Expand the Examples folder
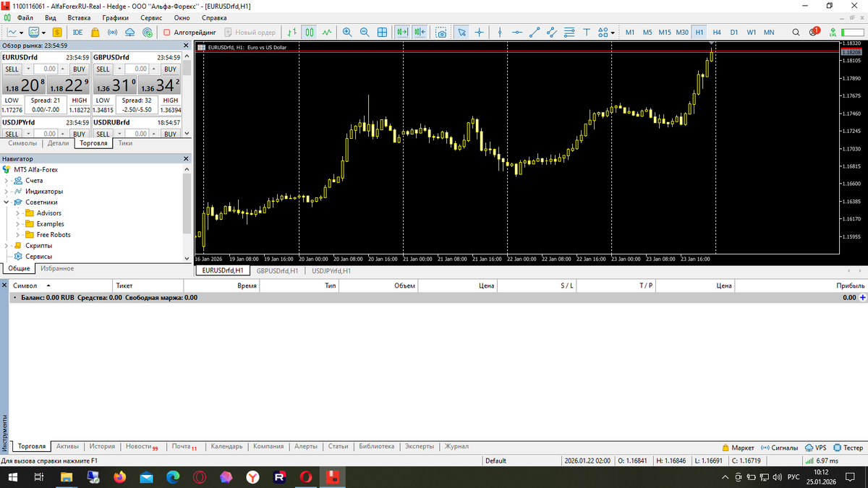This screenshot has width=868, height=488. point(18,224)
